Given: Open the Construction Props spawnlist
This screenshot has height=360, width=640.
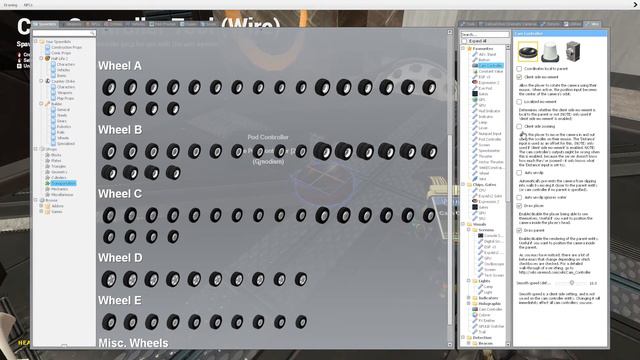Looking at the screenshot, I should point(64,47).
